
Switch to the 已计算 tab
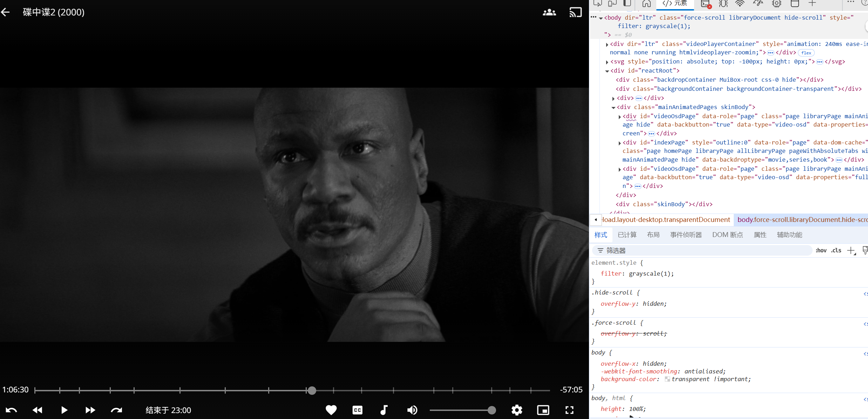(x=627, y=235)
